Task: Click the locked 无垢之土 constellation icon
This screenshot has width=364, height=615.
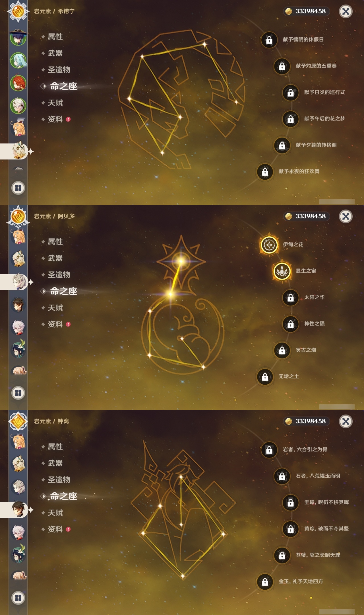Action: click(x=265, y=377)
